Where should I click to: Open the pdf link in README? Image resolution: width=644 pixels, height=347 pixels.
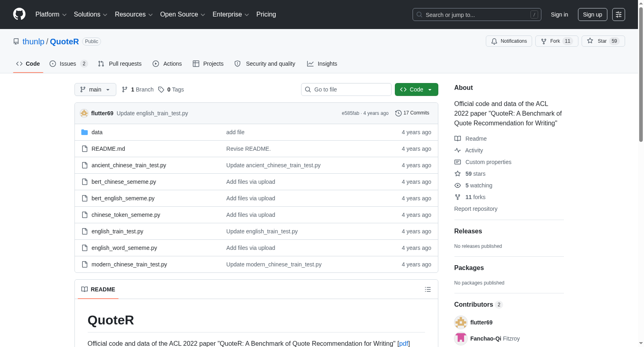click(x=404, y=343)
